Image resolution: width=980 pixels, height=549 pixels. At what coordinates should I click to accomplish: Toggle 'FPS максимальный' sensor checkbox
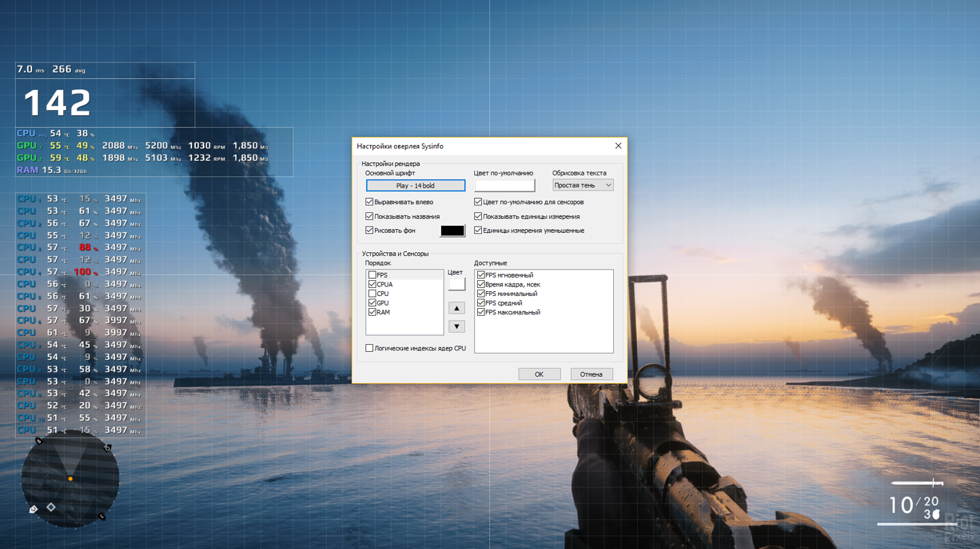pyautogui.click(x=481, y=312)
